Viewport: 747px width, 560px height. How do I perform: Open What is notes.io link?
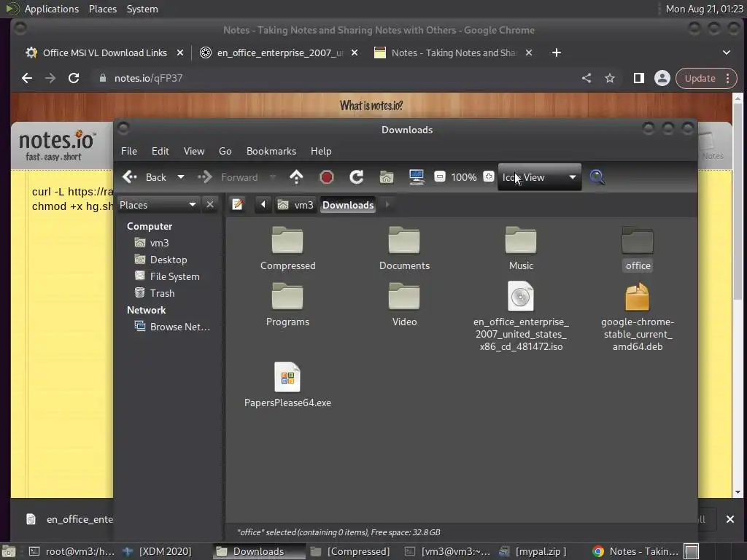pyautogui.click(x=371, y=105)
